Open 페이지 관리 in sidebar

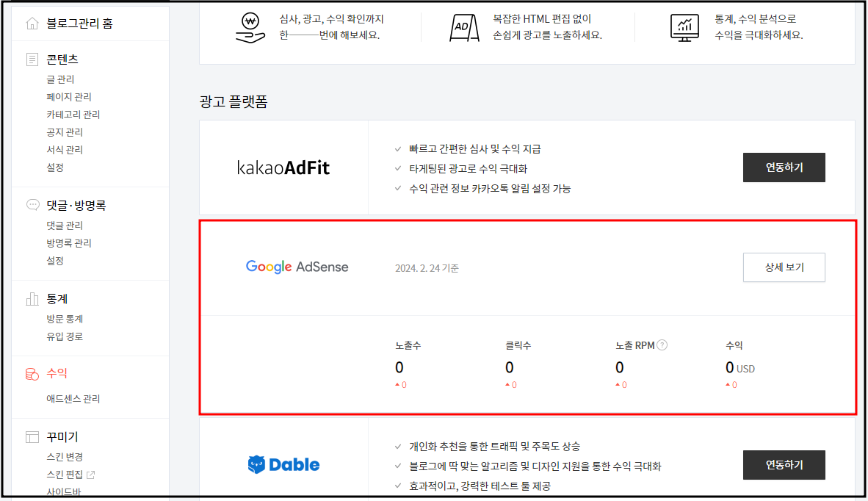(68, 97)
